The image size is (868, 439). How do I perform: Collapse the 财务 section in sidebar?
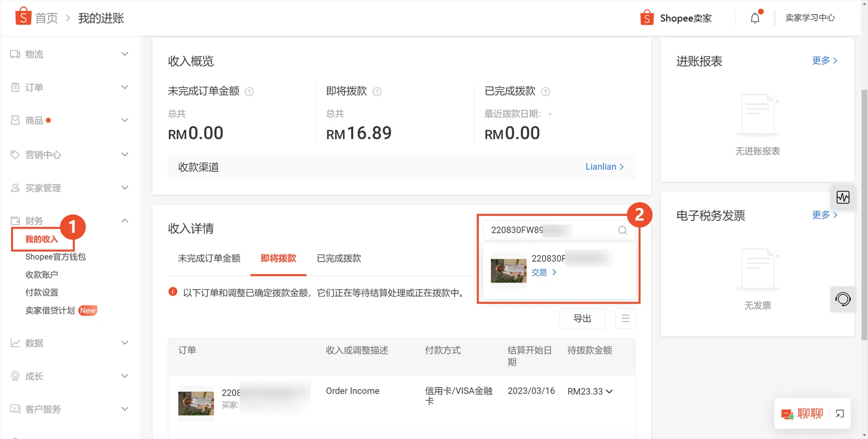124,220
